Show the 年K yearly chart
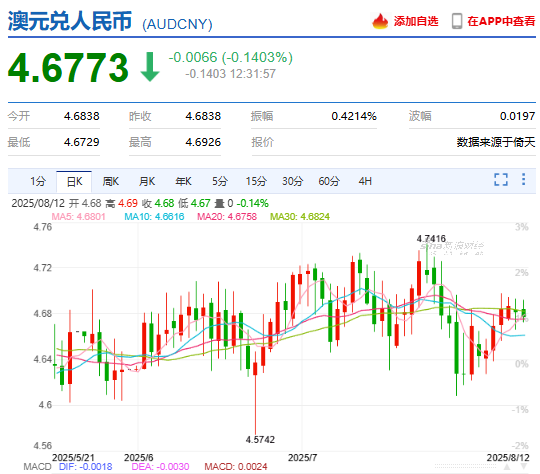This screenshot has width=540, height=474. 183,181
